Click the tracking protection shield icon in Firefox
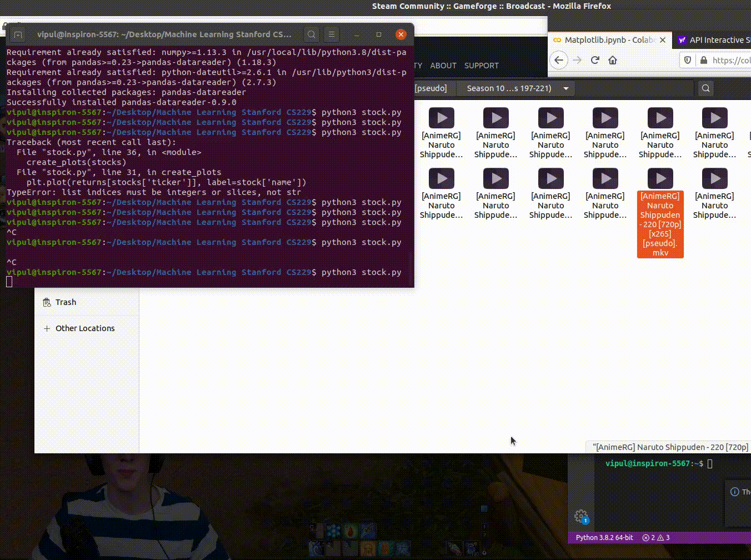 688,60
